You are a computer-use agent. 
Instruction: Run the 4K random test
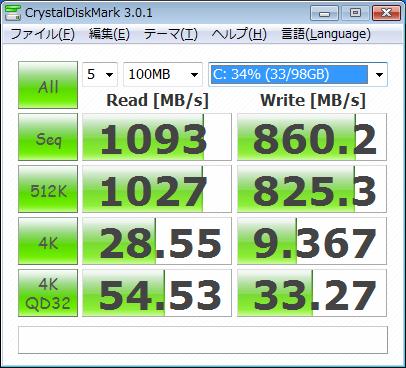click(x=48, y=241)
